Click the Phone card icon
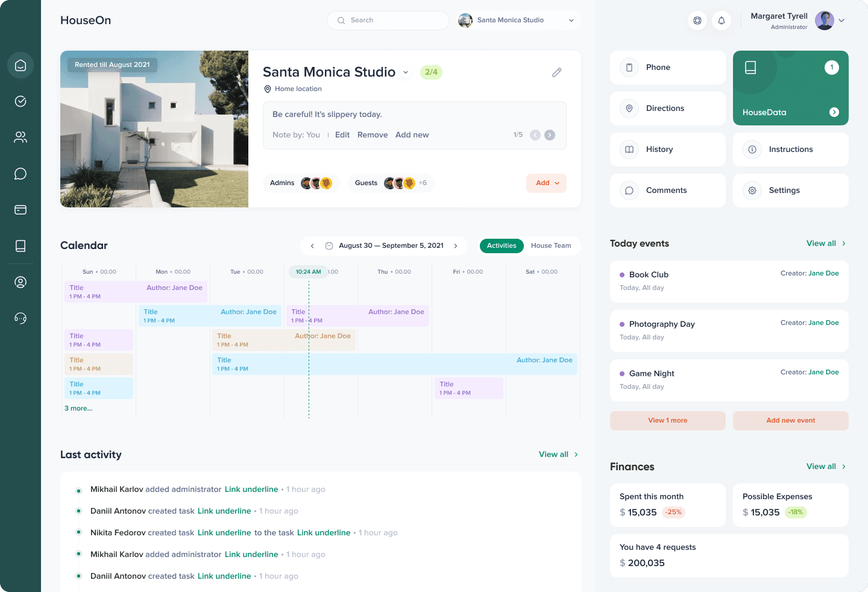Screen dimensions: 868x592 point(629,68)
